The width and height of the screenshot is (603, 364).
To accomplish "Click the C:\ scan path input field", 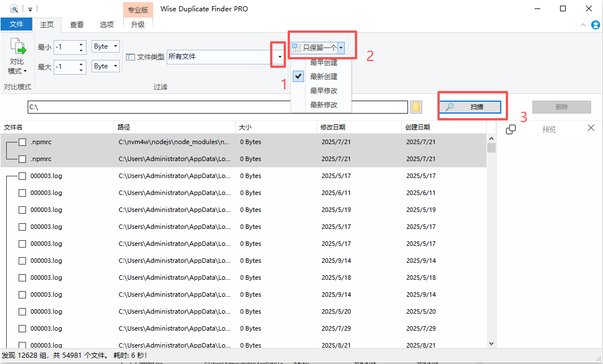I will (x=218, y=107).
